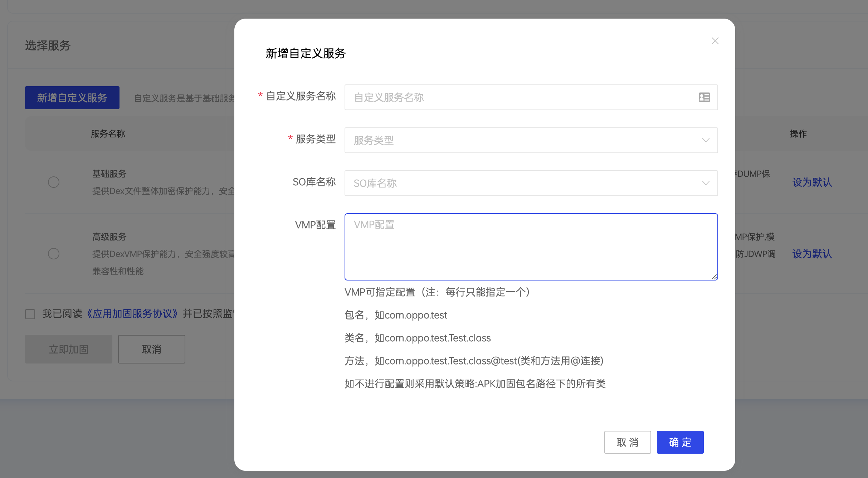Confirm with the 确定 button
Viewport: 868px width, 478px height.
click(x=680, y=442)
